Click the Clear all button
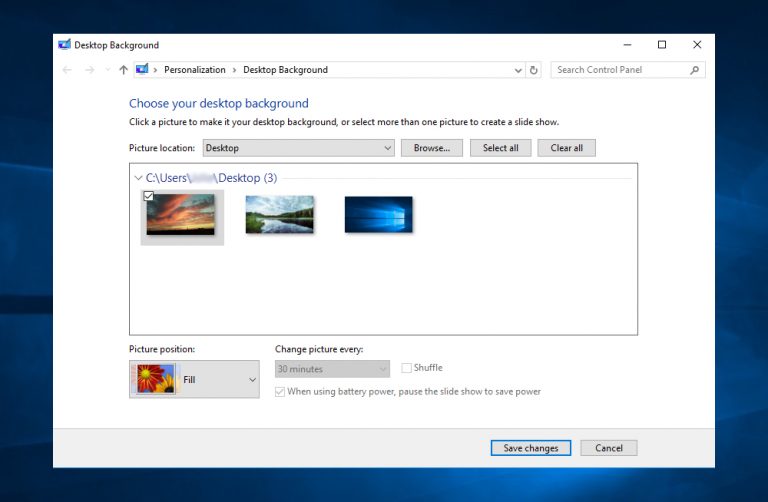 [567, 148]
